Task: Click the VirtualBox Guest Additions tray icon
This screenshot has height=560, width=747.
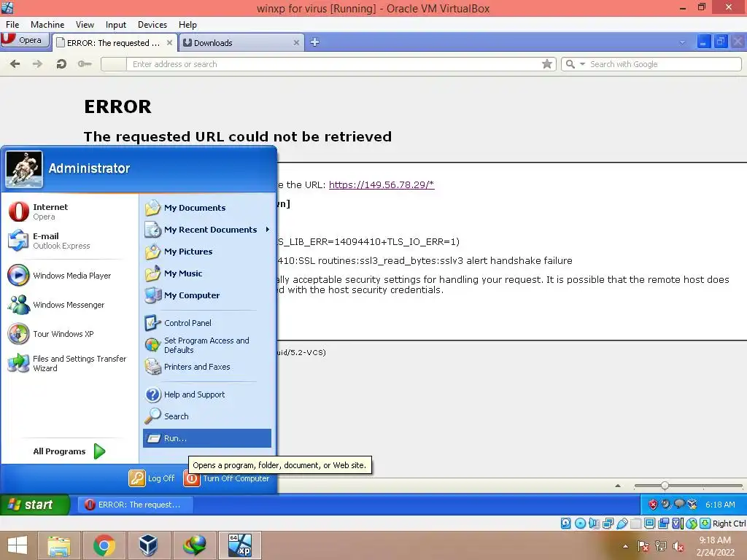Action: [x=692, y=505]
